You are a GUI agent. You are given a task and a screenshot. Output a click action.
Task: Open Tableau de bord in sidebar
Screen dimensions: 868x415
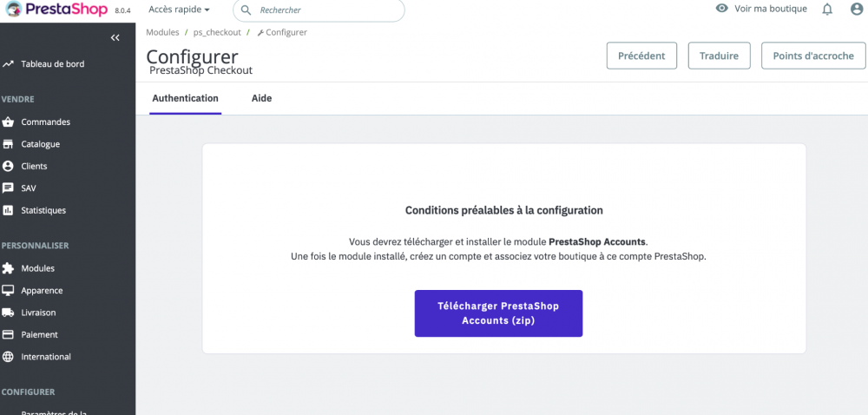pos(52,63)
